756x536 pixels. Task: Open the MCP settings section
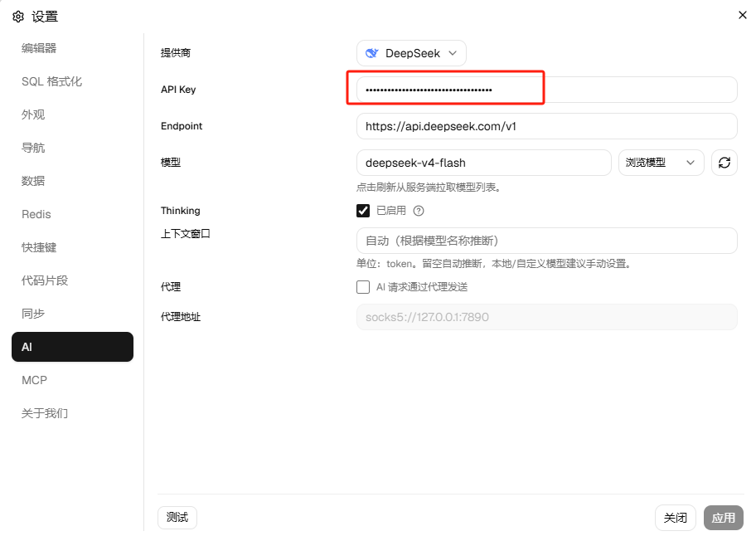click(x=72, y=380)
